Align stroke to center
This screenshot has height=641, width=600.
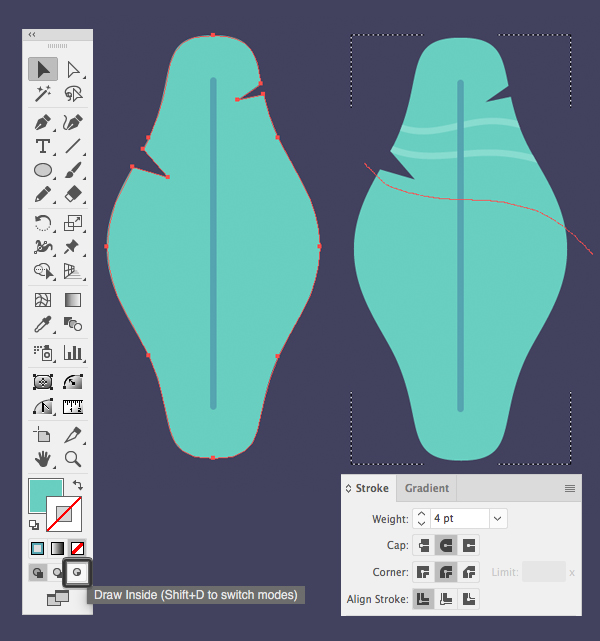coord(423,599)
